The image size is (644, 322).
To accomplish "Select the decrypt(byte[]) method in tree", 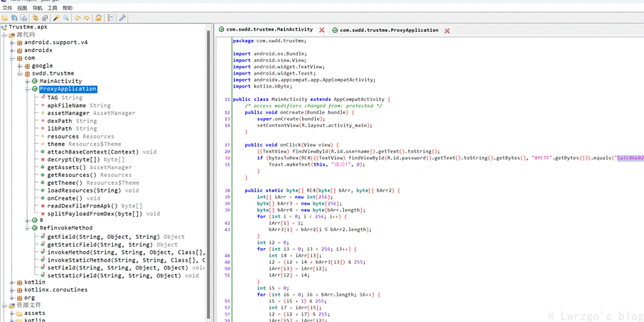I will pos(85,160).
